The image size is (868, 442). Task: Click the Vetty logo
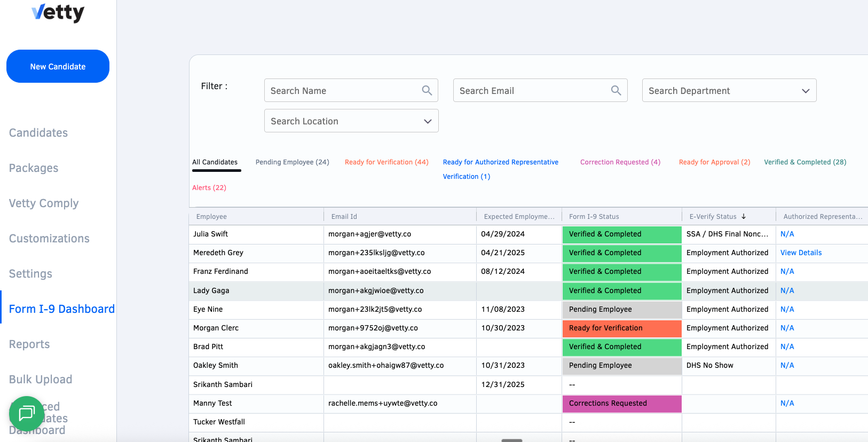pos(58,12)
